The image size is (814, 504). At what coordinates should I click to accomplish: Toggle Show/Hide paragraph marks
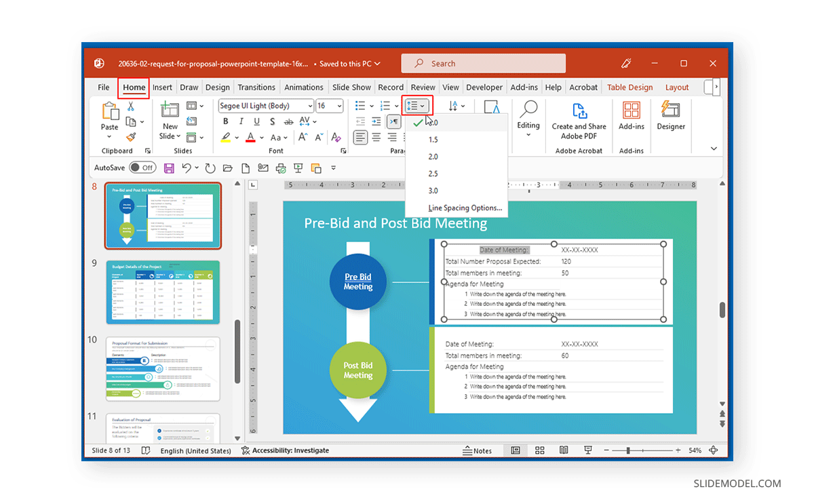coord(393,121)
